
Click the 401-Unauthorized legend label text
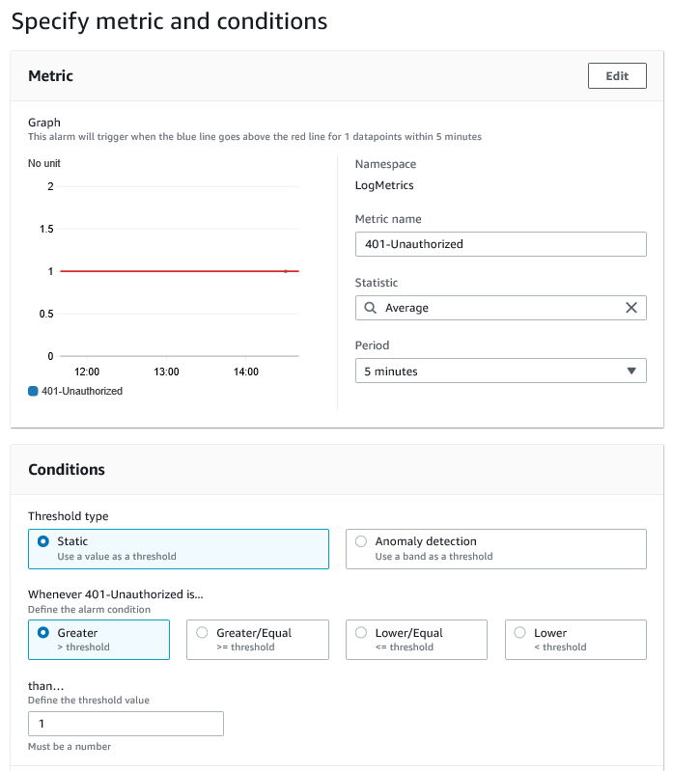[x=82, y=392]
